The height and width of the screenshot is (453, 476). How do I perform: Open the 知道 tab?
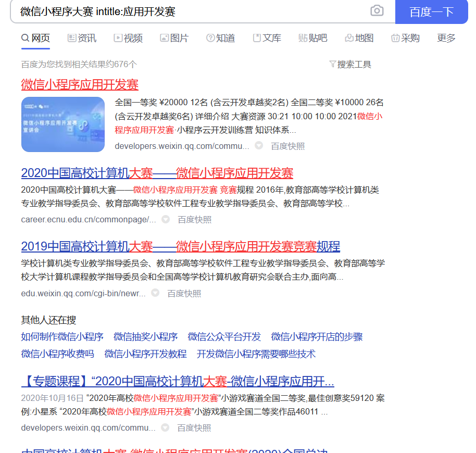pyautogui.click(x=221, y=38)
